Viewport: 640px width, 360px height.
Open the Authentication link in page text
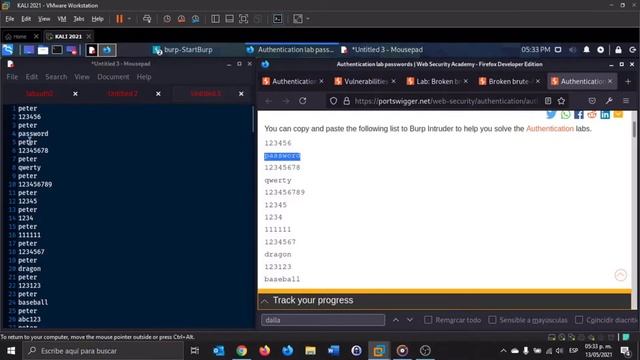pyautogui.click(x=550, y=129)
